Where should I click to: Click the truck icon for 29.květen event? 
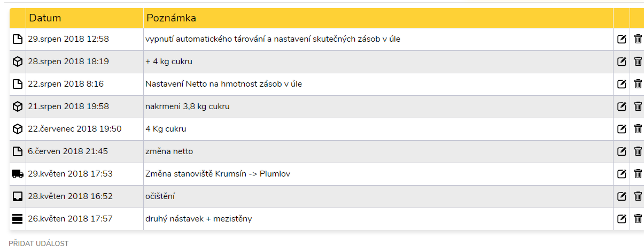(x=18, y=174)
